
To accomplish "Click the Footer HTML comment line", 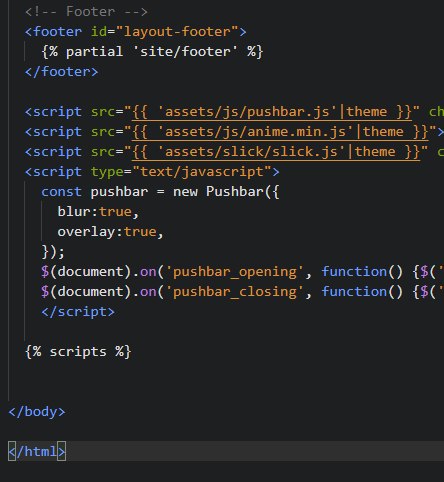I will coord(86,12).
